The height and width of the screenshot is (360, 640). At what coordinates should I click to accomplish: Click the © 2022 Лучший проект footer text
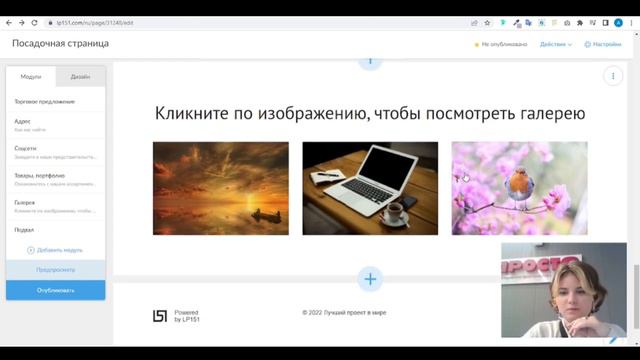[344, 313]
